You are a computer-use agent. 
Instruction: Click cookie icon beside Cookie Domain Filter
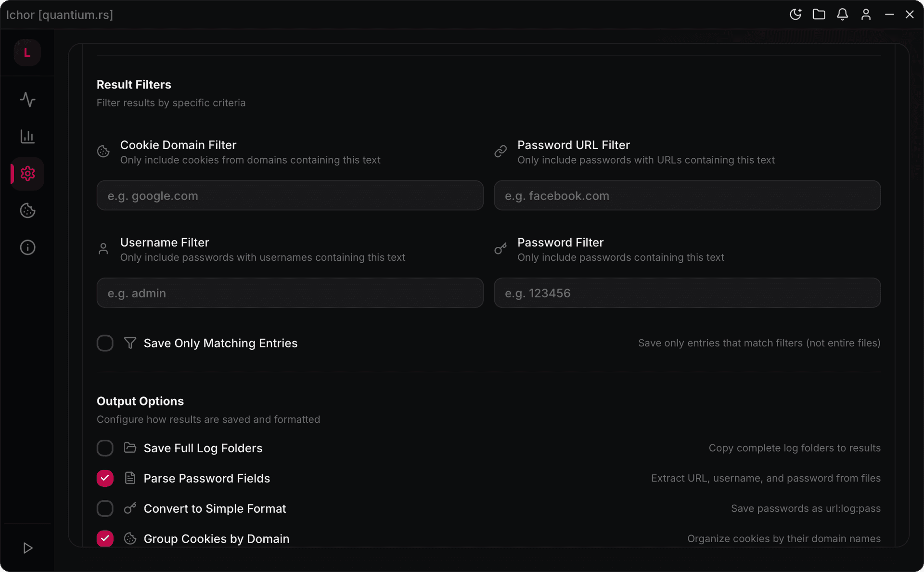(x=103, y=152)
